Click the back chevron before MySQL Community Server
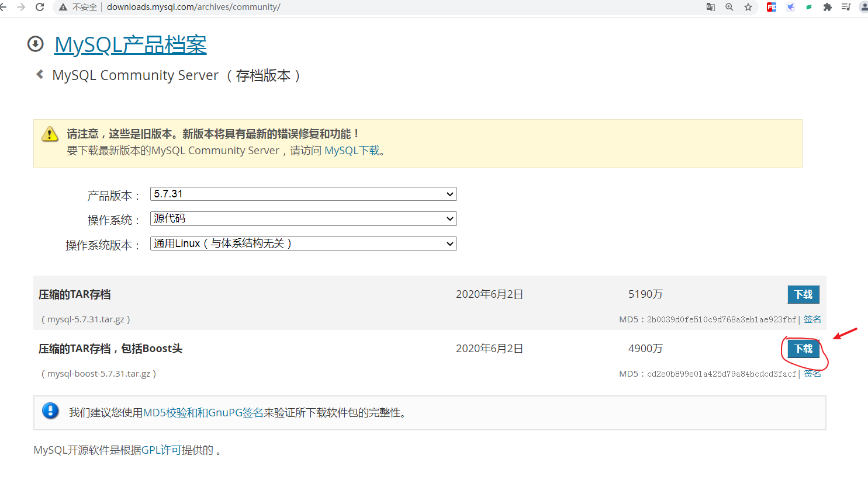This screenshot has height=487, width=868. (40, 74)
